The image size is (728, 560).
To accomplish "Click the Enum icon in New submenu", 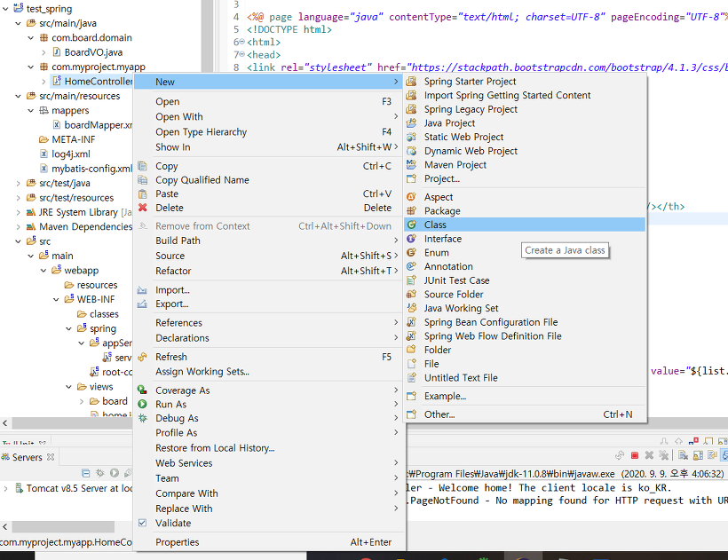I will click(411, 252).
